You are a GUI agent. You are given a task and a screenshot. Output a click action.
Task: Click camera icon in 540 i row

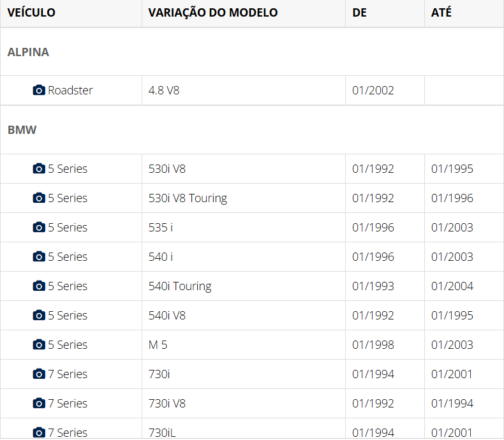pos(39,257)
